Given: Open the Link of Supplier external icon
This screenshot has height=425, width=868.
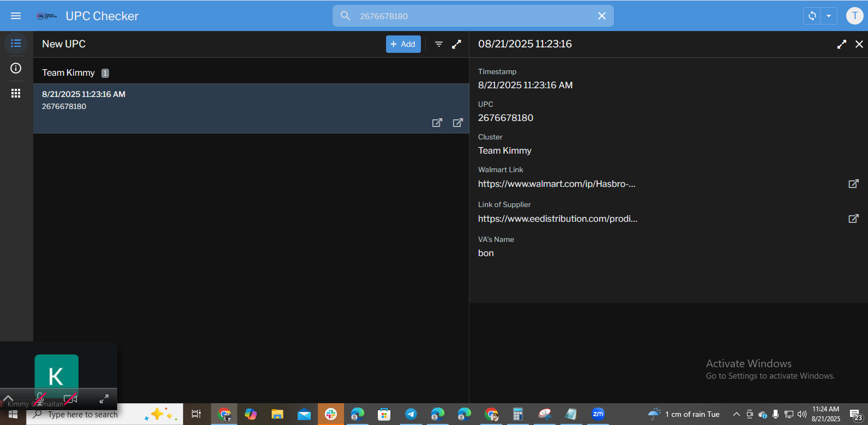Looking at the screenshot, I should [853, 218].
